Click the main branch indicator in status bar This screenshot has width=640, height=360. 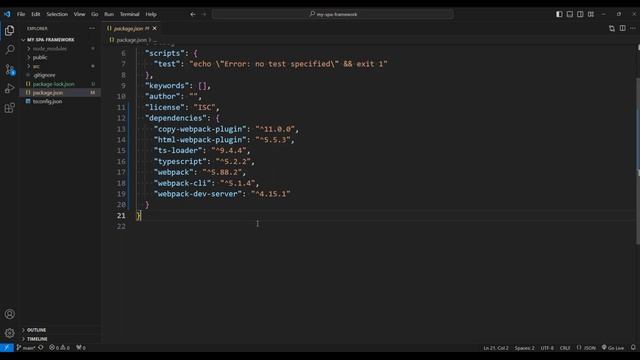point(26,348)
